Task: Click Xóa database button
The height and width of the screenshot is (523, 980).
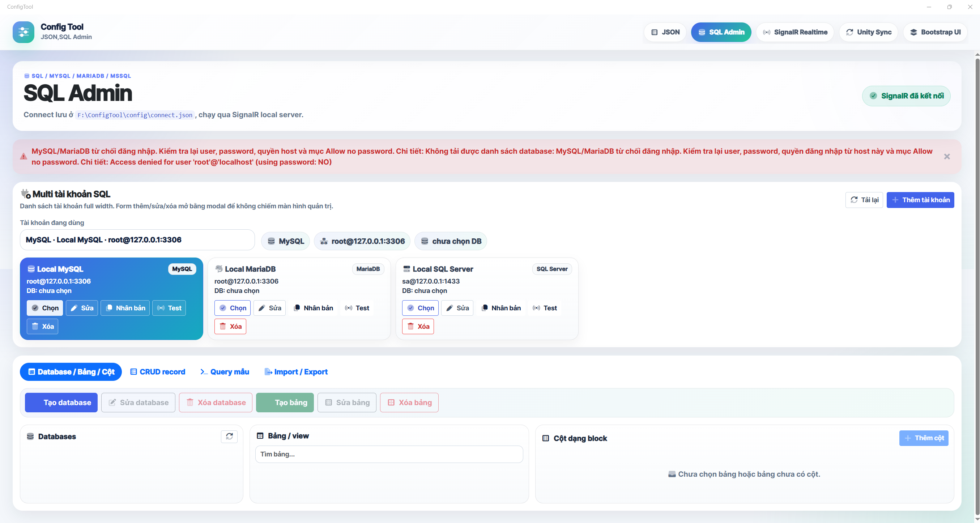Action: [x=216, y=403]
